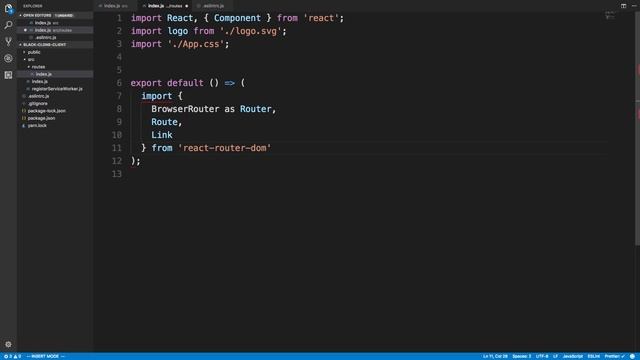Click 'Route,' on line 9

167,122
